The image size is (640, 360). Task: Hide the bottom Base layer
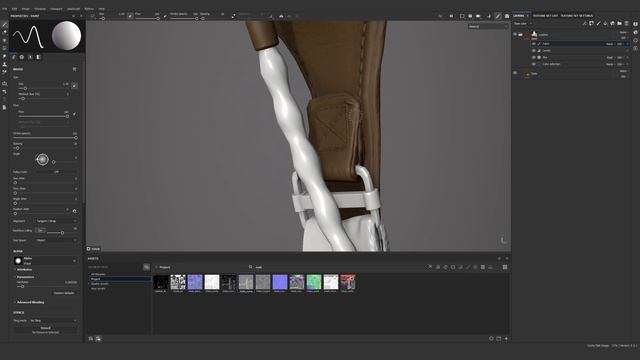tap(515, 73)
